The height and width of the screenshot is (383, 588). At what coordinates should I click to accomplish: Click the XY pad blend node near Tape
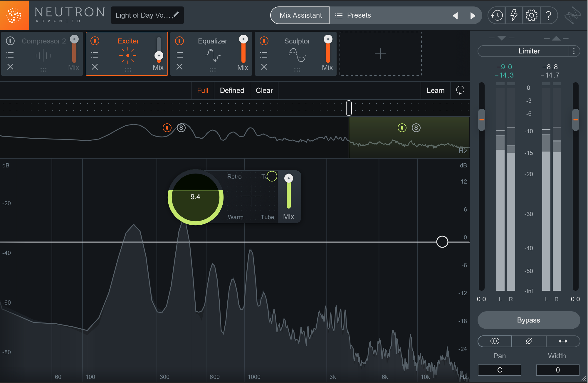point(272,176)
